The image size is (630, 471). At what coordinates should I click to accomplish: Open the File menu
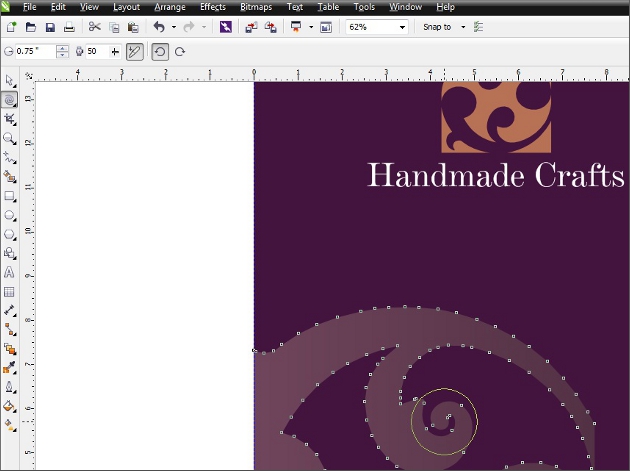[29, 7]
